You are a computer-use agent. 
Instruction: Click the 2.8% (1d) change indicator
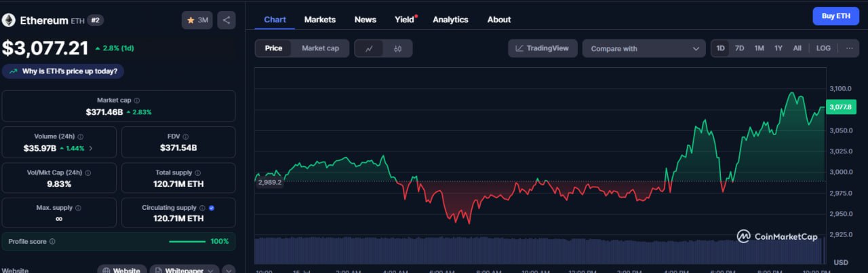(x=116, y=49)
